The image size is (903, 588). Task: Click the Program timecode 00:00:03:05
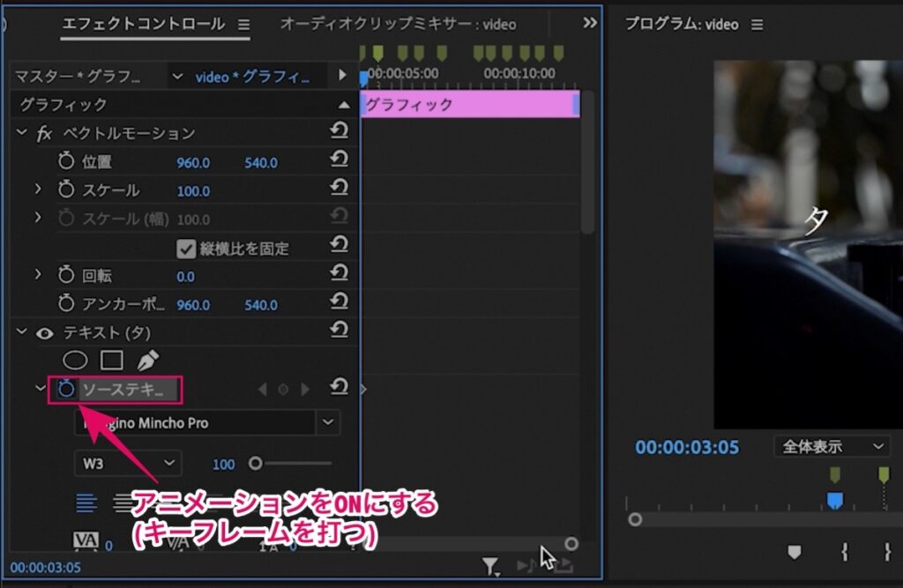click(x=686, y=448)
